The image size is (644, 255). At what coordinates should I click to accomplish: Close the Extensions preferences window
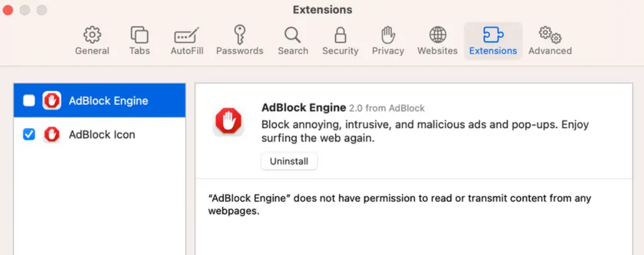point(9,10)
